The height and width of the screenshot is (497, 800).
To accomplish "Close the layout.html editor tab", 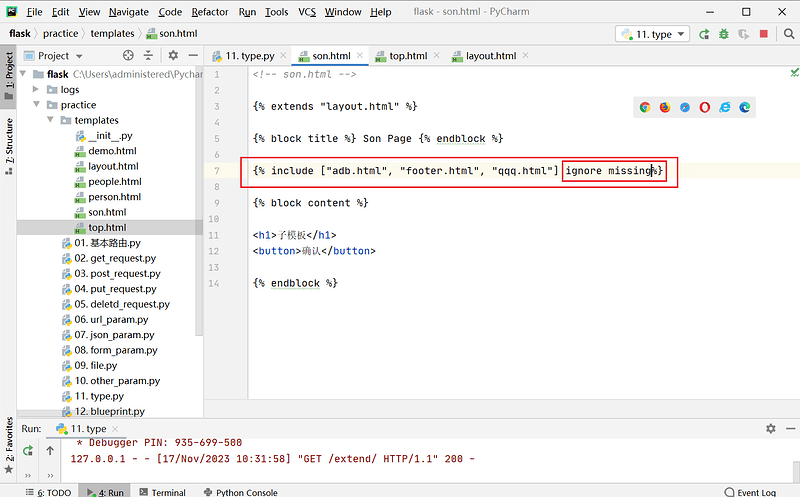I will pos(526,55).
